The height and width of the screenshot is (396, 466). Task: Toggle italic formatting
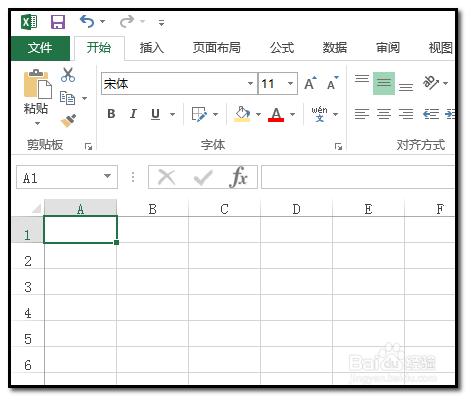[133, 114]
